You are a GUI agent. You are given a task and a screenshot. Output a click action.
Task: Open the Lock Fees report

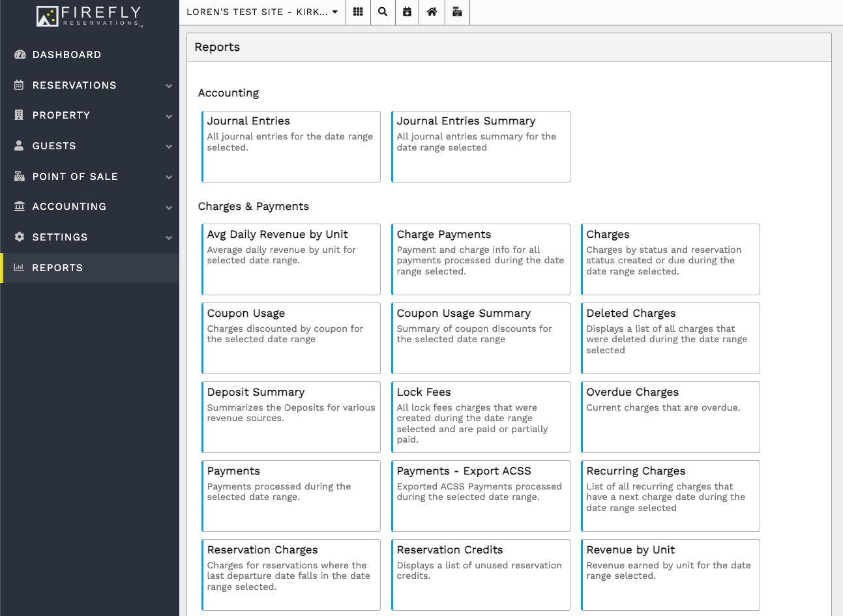coord(481,417)
